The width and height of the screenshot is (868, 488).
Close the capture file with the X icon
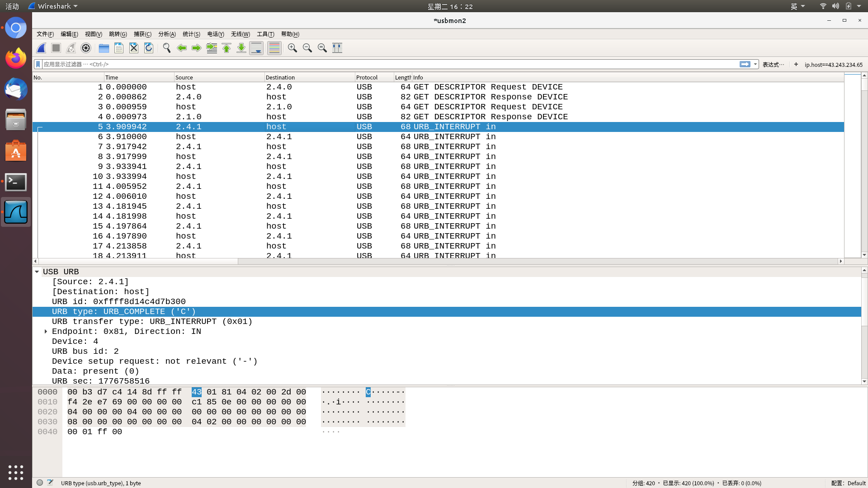click(x=133, y=48)
